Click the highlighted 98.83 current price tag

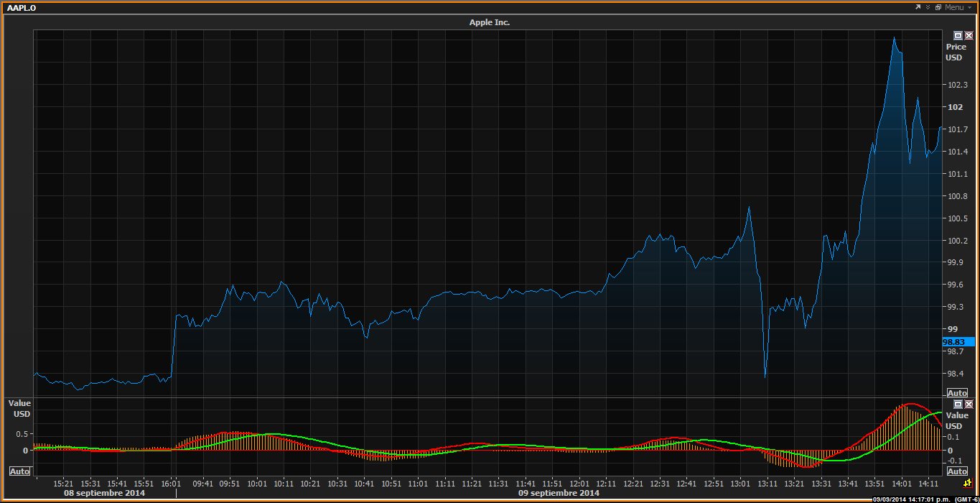click(x=958, y=342)
